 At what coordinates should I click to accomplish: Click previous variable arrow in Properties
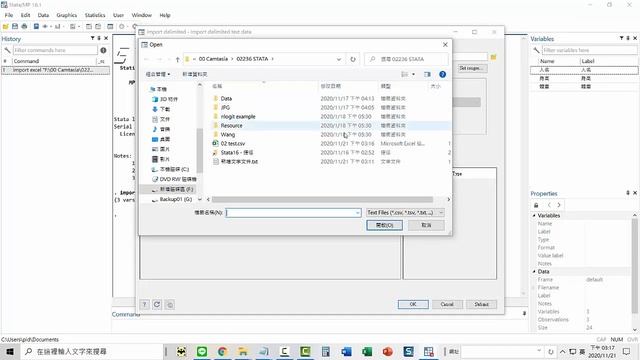[x=549, y=205]
